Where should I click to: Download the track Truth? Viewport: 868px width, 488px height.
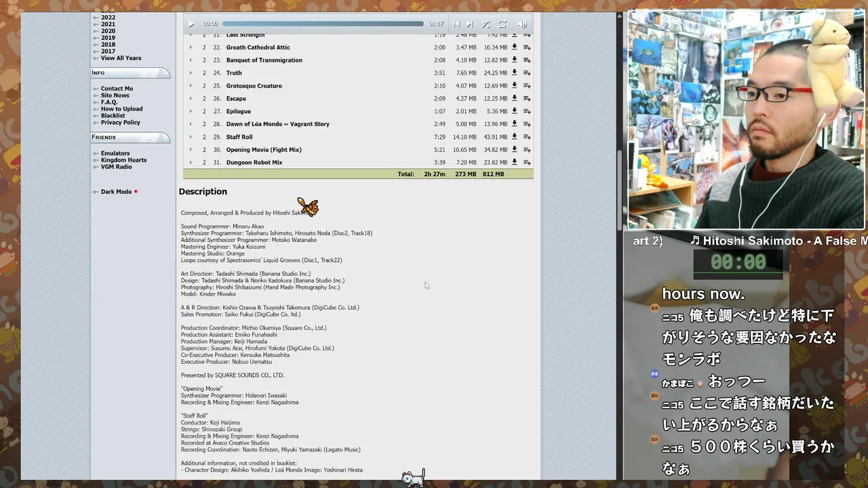pyautogui.click(x=515, y=73)
